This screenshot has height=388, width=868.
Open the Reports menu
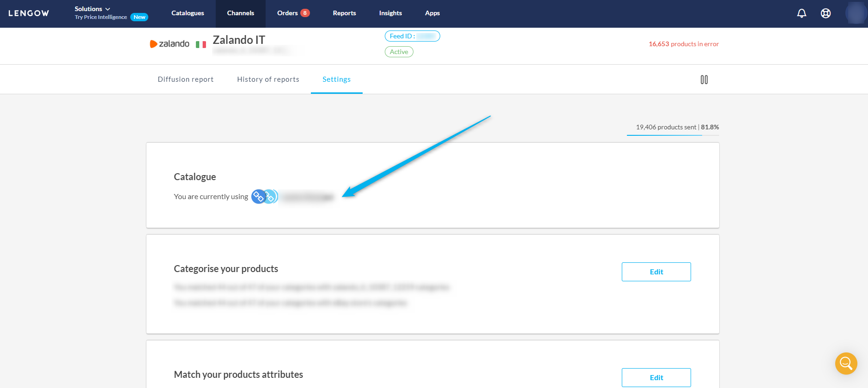344,13
